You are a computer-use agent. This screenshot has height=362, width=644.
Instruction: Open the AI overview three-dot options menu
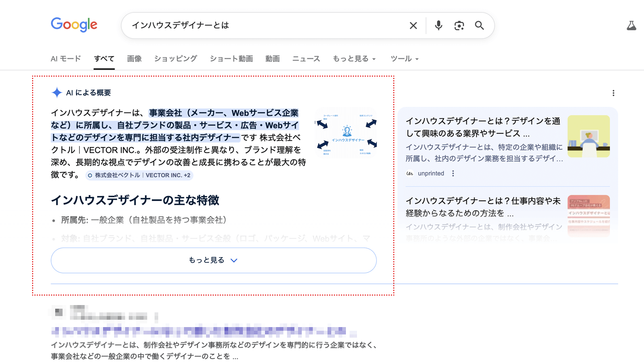coord(613,92)
